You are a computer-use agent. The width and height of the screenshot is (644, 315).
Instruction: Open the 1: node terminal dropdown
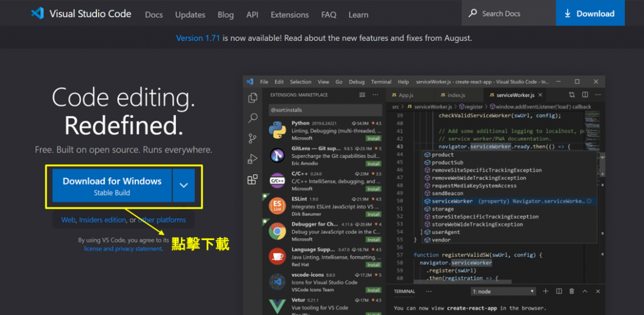(503, 291)
